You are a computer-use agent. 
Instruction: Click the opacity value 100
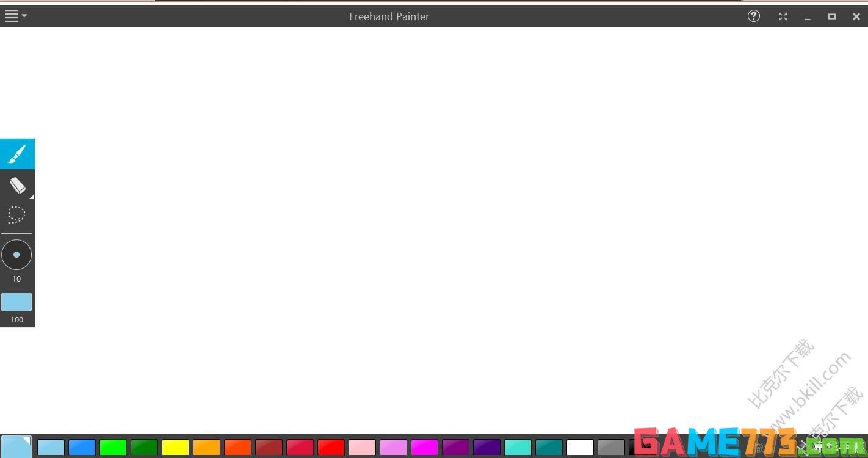(16, 319)
